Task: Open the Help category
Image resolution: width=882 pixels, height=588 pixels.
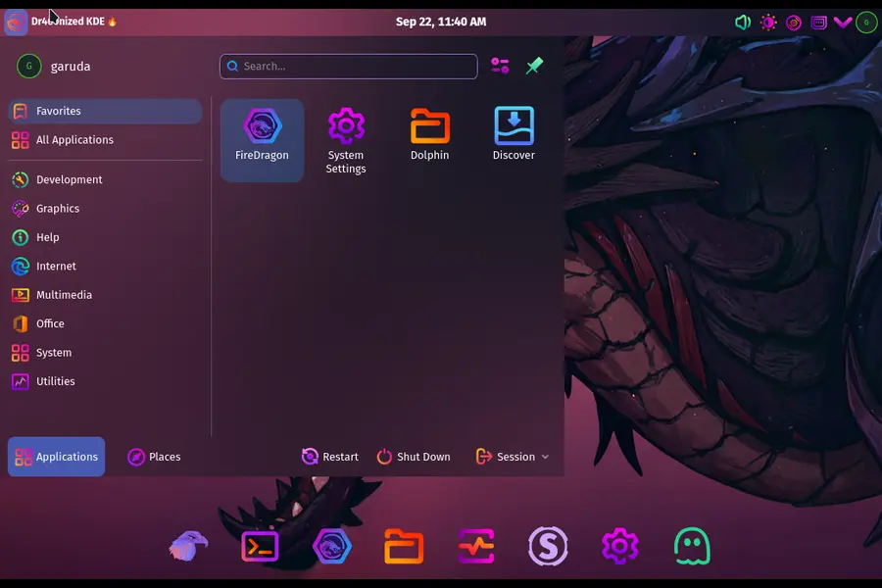Action: click(x=105, y=237)
